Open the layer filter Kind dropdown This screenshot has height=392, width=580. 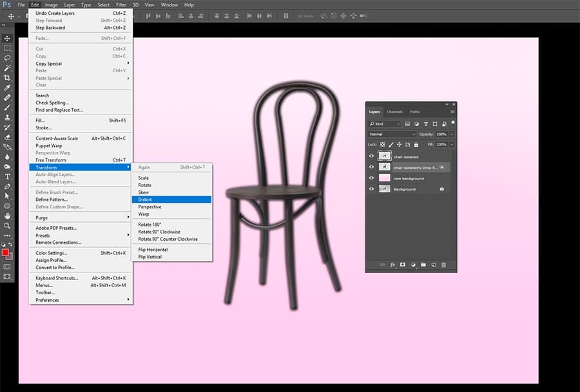pos(384,124)
